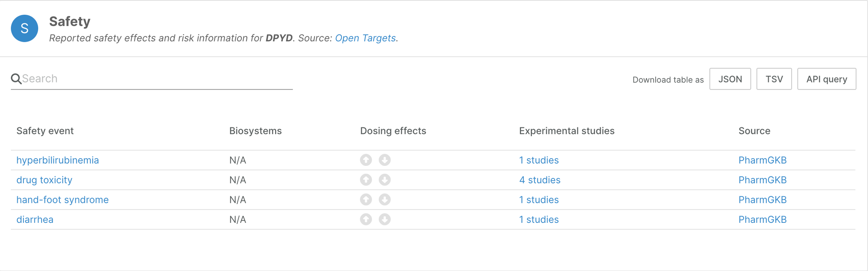Viewport: 868px width, 271px height.
Task: Click the down arrow icon in the diarrhea row
Action: point(385,219)
